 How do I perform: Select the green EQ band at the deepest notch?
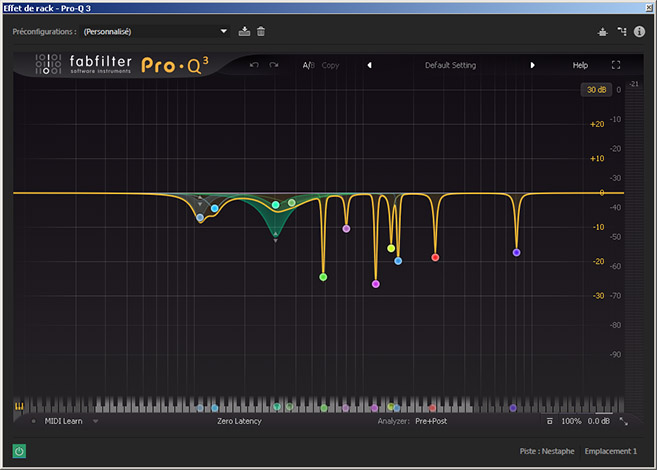(323, 277)
